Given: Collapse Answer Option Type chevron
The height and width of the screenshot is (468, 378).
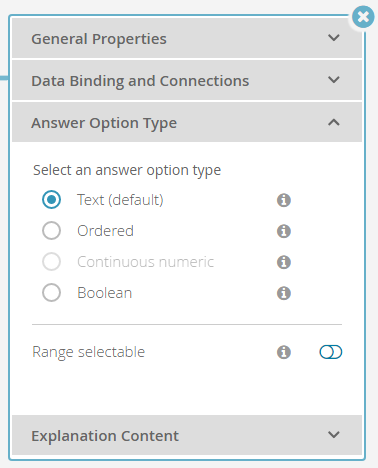Looking at the screenshot, I should tap(334, 122).
